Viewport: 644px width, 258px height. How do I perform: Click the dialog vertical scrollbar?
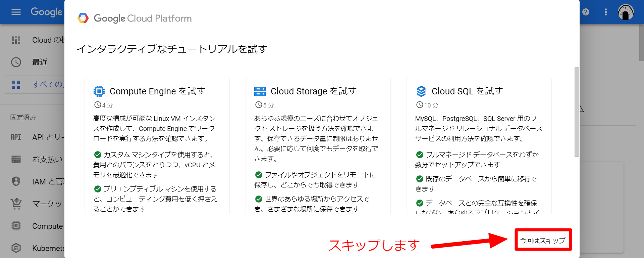pyautogui.click(x=577, y=112)
